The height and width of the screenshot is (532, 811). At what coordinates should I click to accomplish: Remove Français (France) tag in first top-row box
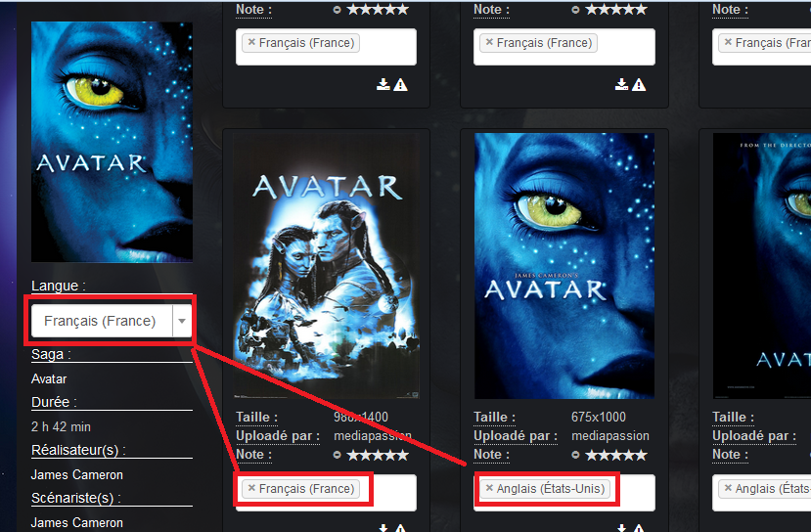click(251, 42)
